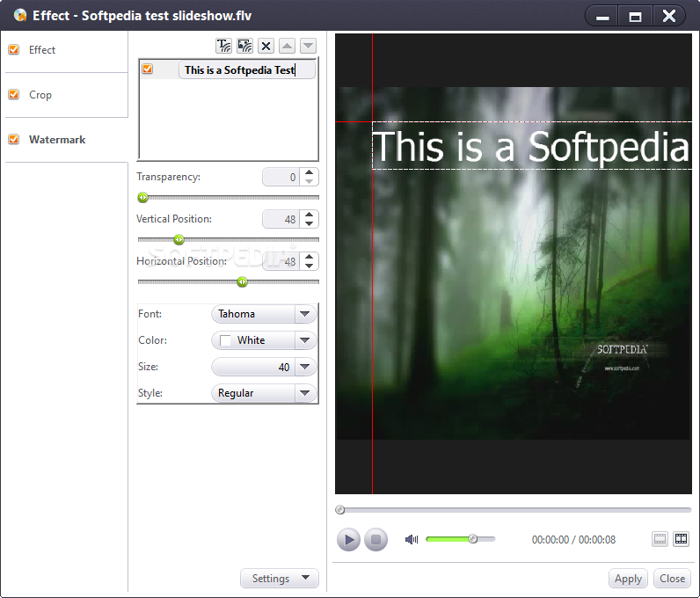This screenshot has height=598, width=700.
Task: Increase the Transparency value
Action: [x=309, y=172]
